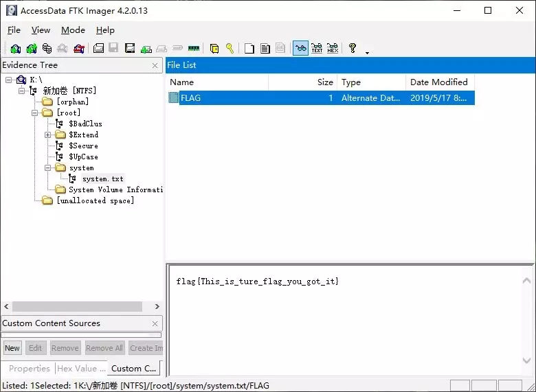The width and height of the screenshot is (536, 392).
Task: Click evidence tree scrollbar right arrow
Action: [157, 306]
